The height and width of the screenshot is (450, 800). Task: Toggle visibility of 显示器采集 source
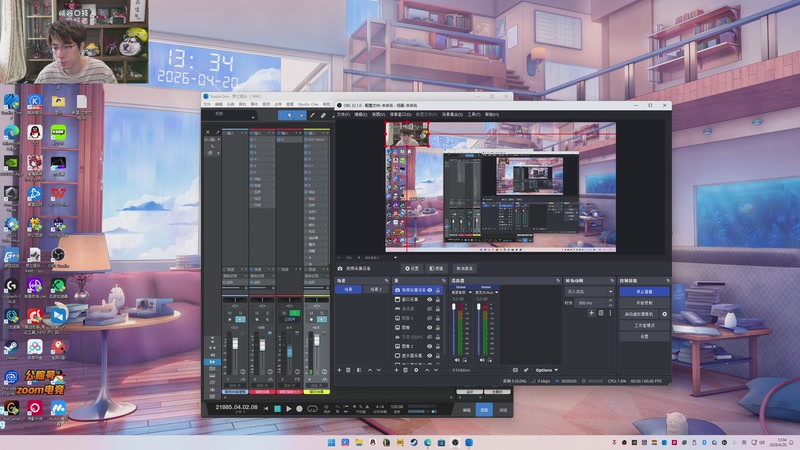pos(430,356)
